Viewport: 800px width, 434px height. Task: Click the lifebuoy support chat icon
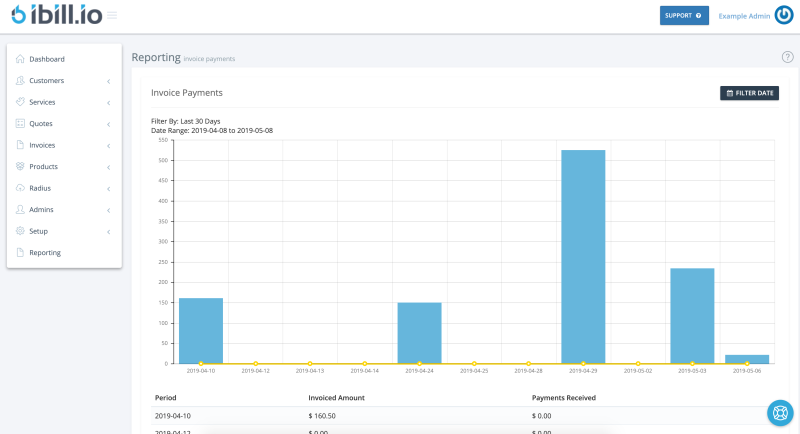pos(779,412)
